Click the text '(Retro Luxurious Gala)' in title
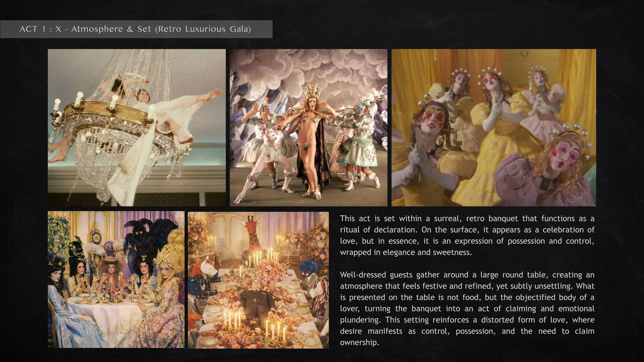This screenshot has width=644, height=362. point(203,29)
